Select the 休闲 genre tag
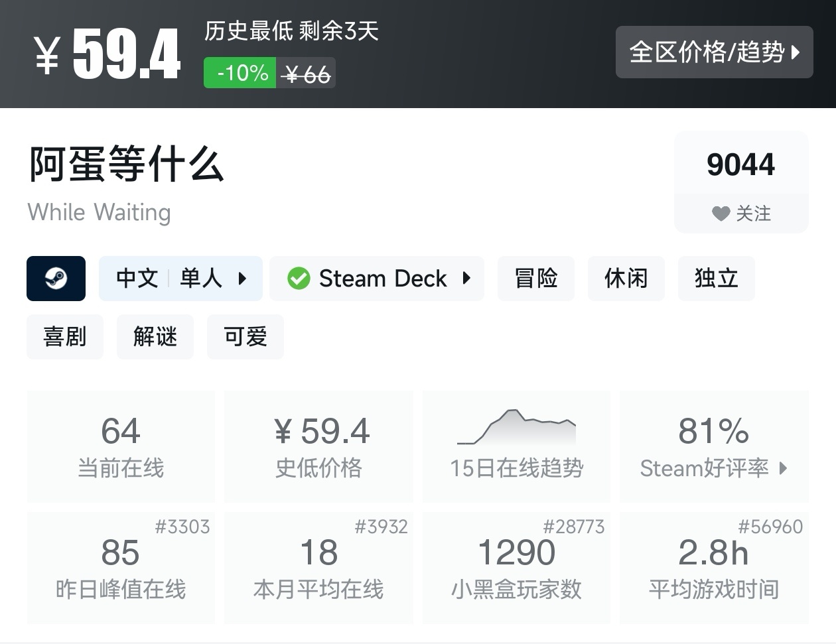The image size is (836, 644). (x=626, y=279)
